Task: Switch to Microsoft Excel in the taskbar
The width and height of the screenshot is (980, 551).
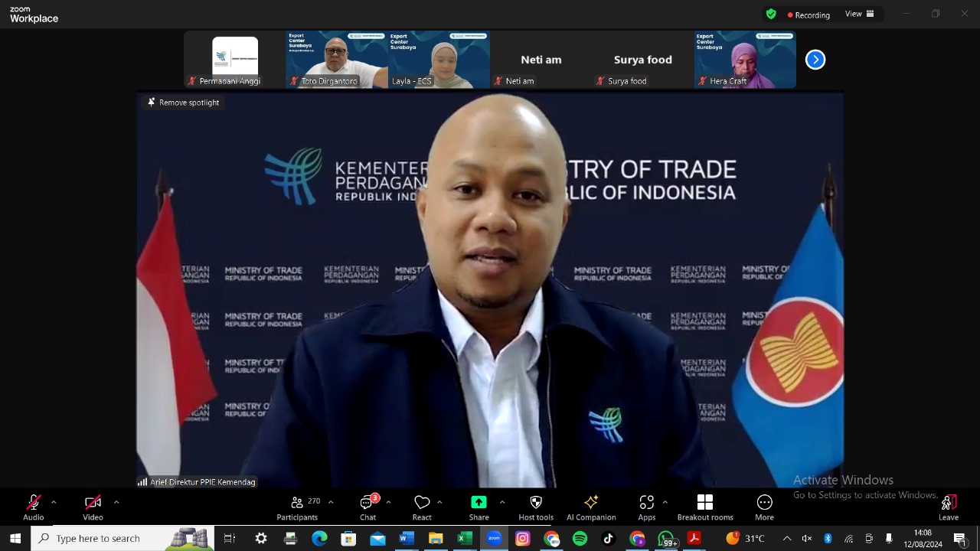Action: pyautogui.click(x=465, y=539)
